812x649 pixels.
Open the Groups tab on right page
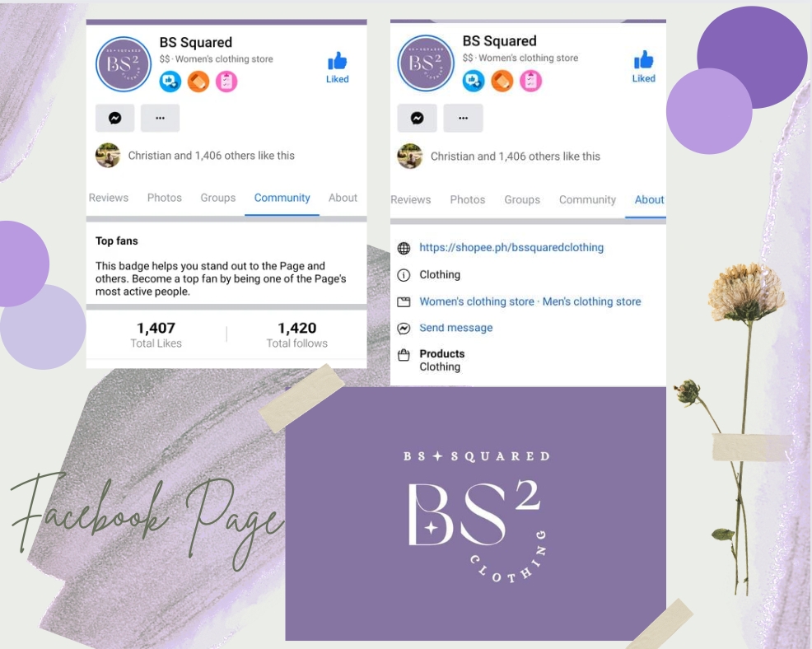click(522, 200)
